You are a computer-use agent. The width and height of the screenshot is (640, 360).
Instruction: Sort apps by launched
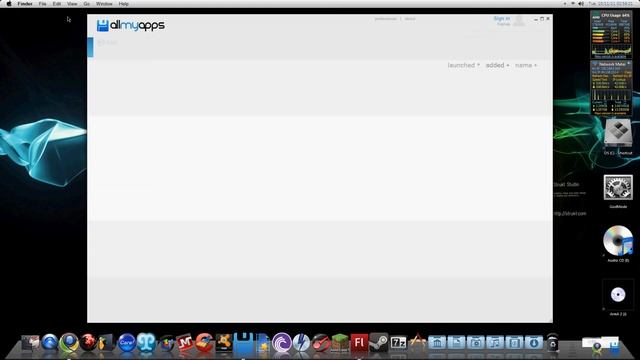click(x=463, y=65)
